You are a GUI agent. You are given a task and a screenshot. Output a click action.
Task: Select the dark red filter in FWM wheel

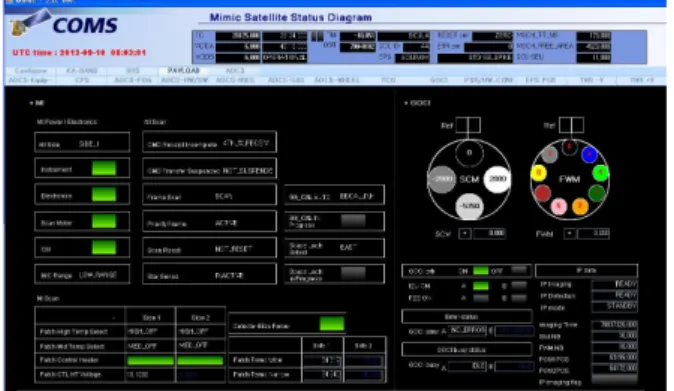543,193
